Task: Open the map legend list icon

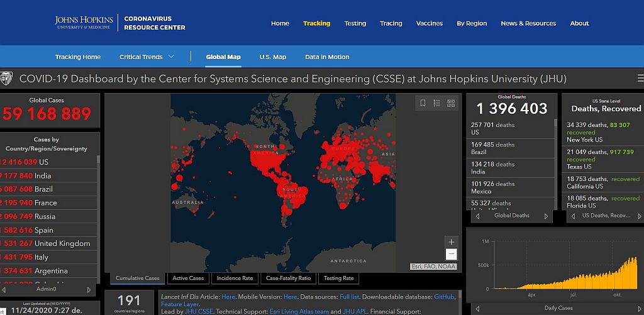Action: tap(436, 103)
